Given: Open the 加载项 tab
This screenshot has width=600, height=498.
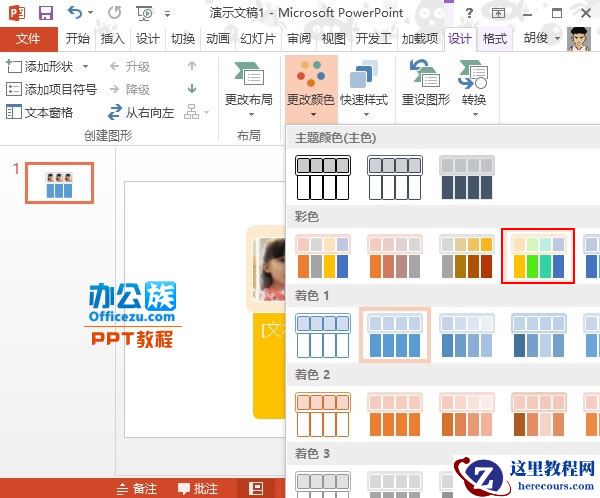Looking at the screenshot, I should click(x=420, y=39).
